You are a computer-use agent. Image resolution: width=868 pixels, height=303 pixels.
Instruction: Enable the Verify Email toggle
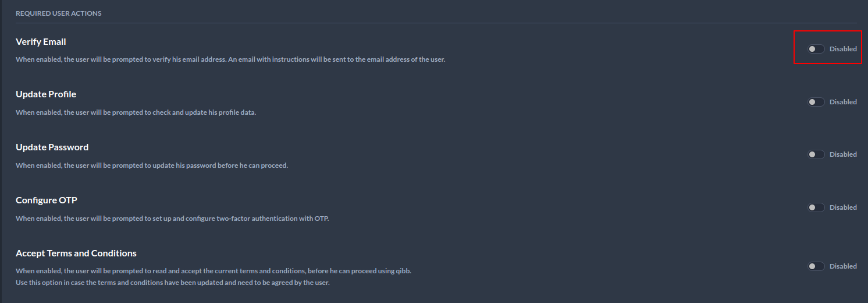pos(816,49)
